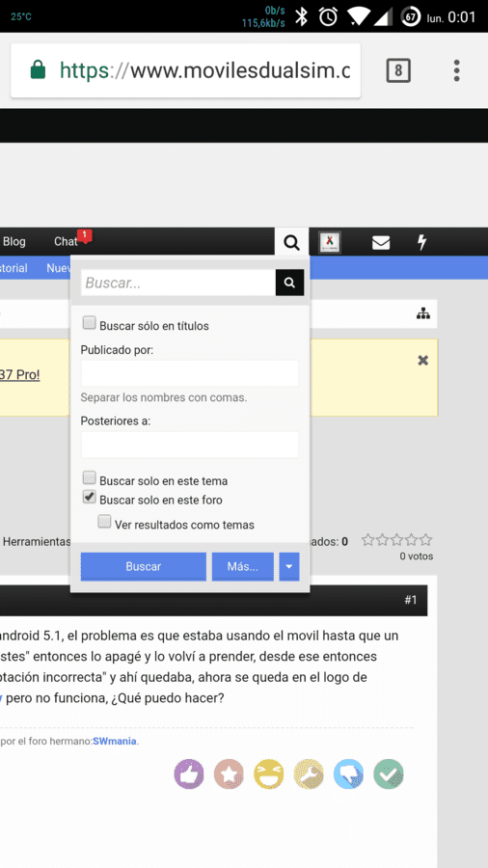Follow the SWmania link
This screenshot has width=488, height=868.
coord(115,741)
